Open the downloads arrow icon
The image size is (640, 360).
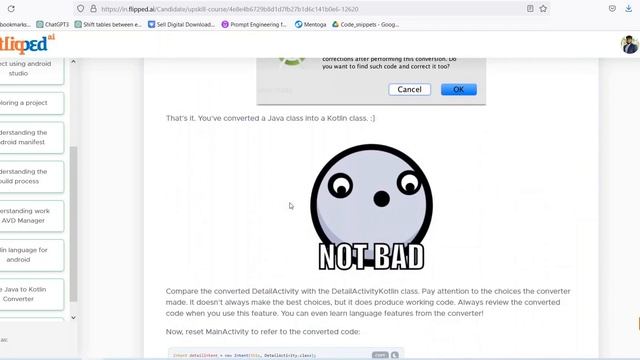(x=629, y=9)
